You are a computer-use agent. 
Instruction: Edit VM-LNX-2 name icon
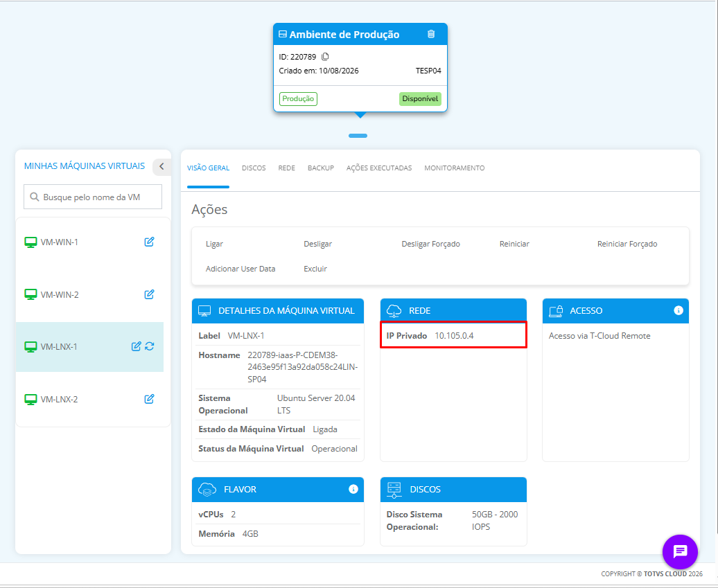click(x=149, y=399)
